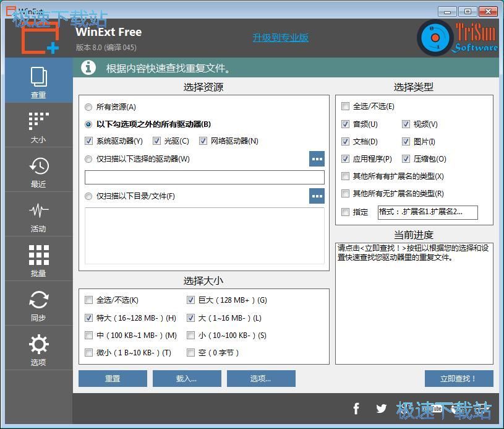
Task: Uncheck the 系统驱动器(Y) checkbox
Action: tap(90, 141)
